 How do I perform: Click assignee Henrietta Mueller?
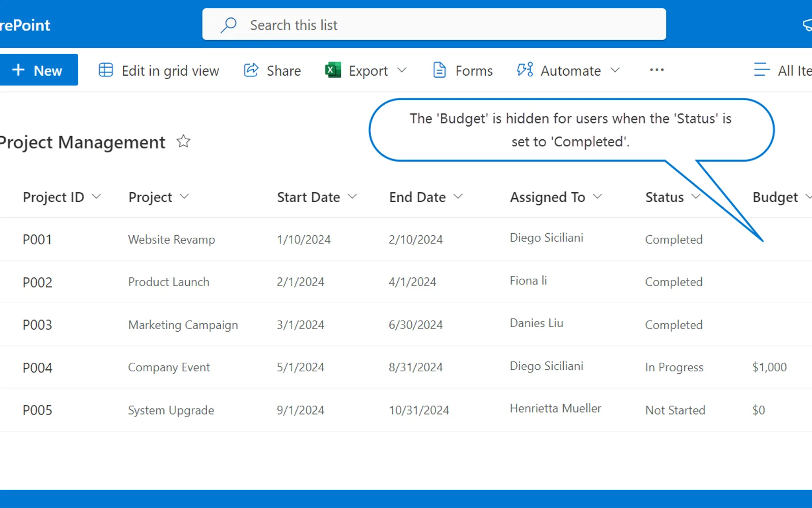tap(555, 408)
